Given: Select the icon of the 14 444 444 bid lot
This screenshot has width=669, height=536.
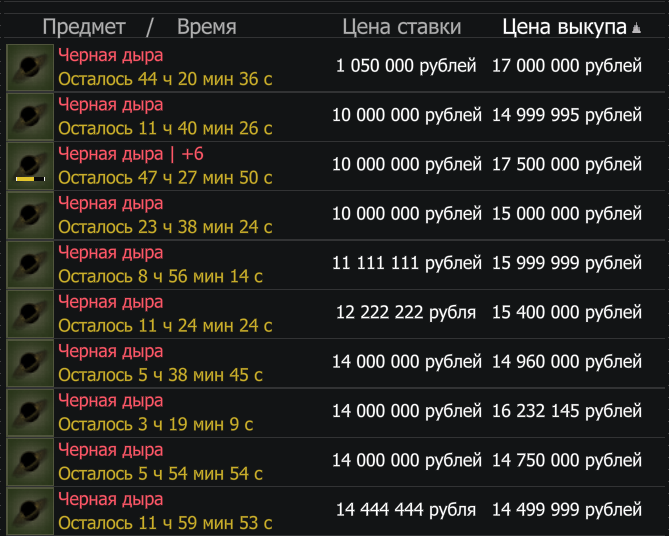Looking at the screenshot, I should point(30,511).
